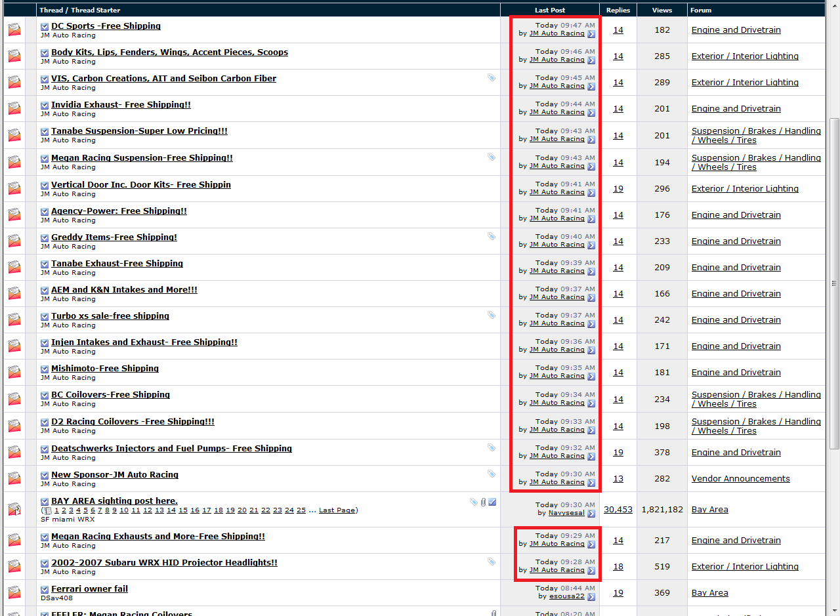The image size is (840, 616).
Task: Open Megan Racing Suspension-Free Shipping thread
Action: coord(142,158)
